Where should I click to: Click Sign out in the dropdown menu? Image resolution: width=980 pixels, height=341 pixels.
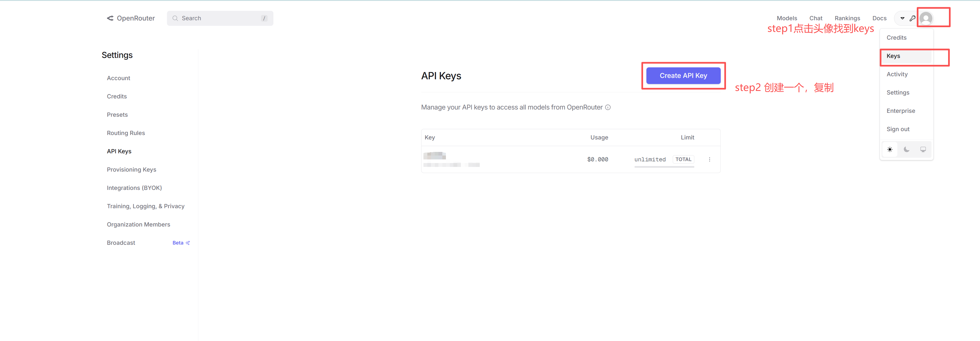coord(898,129)
